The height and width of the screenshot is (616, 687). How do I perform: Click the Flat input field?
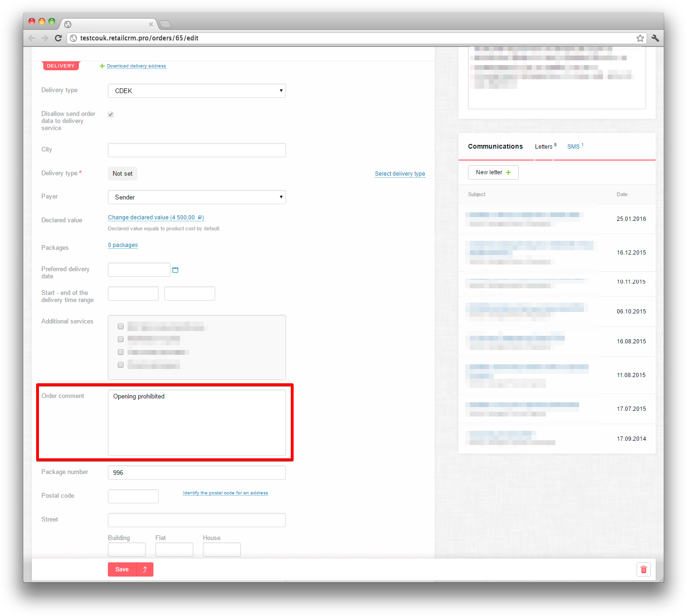pyautogui.click(x=174, y=550)
